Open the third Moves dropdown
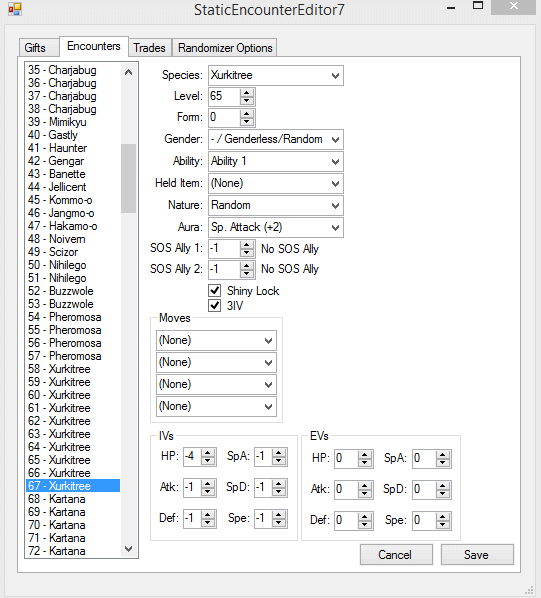 coord(216,384)
